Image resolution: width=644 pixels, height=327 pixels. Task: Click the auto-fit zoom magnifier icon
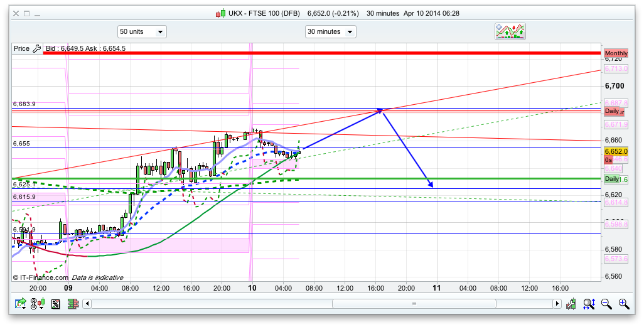[x=589, y=304]
